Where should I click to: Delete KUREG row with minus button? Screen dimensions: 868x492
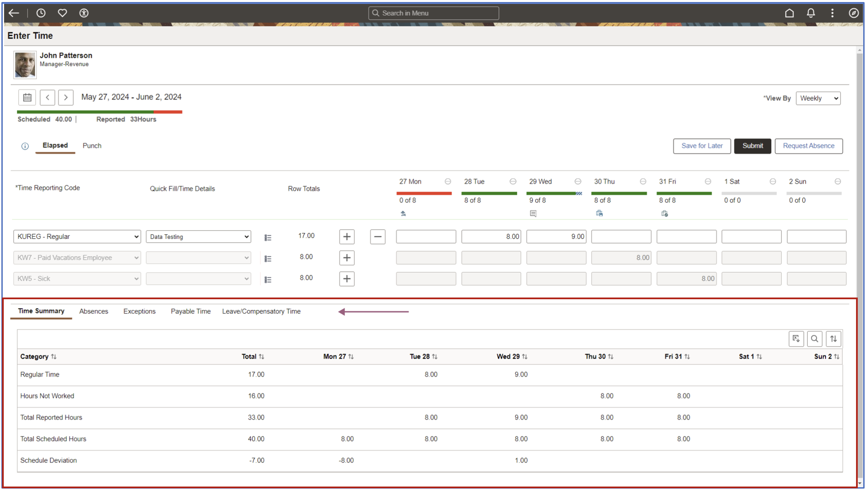tap(378, 237)
